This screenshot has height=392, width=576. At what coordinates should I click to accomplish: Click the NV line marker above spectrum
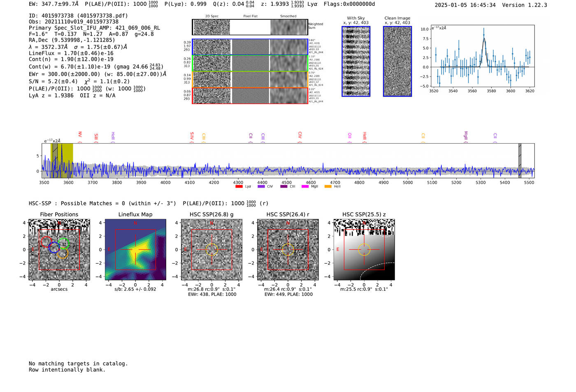pyautogui.click(x=80, y=137)
